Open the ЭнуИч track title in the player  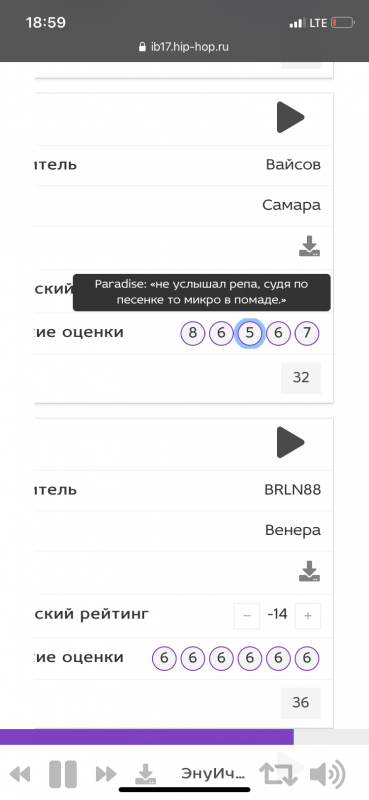point(213,774)
